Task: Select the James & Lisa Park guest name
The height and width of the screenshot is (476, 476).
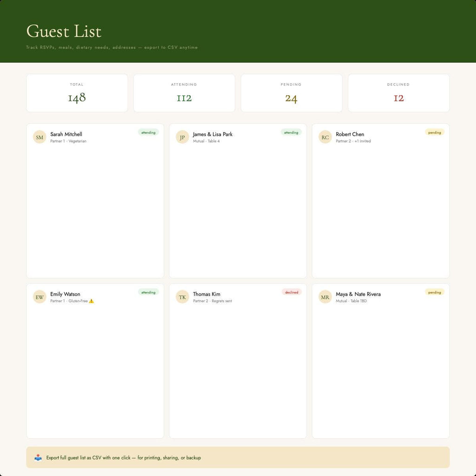Action: (x=212, y=134)
